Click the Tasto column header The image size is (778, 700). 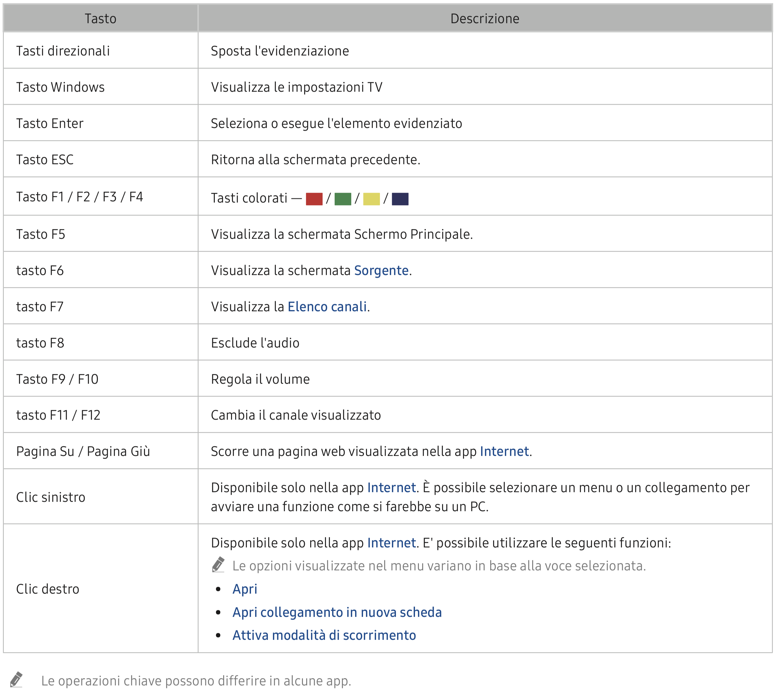[x=100, y=18]
